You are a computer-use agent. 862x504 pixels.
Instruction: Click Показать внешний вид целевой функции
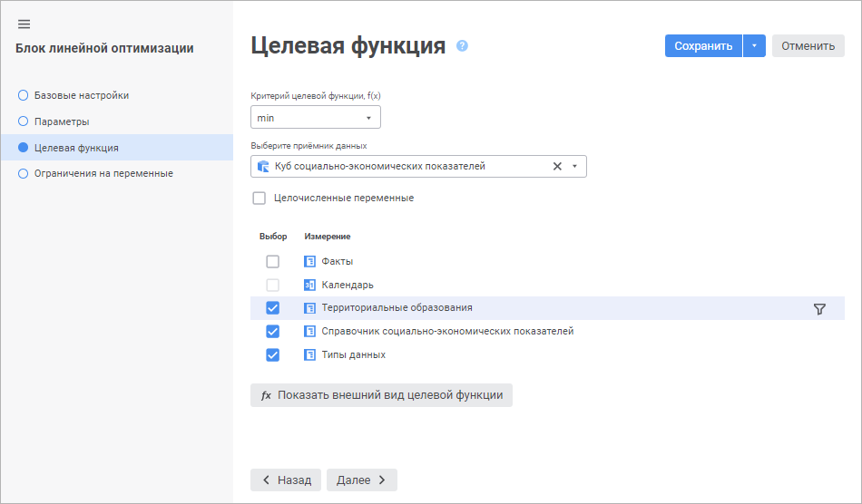tap(381, 395)
